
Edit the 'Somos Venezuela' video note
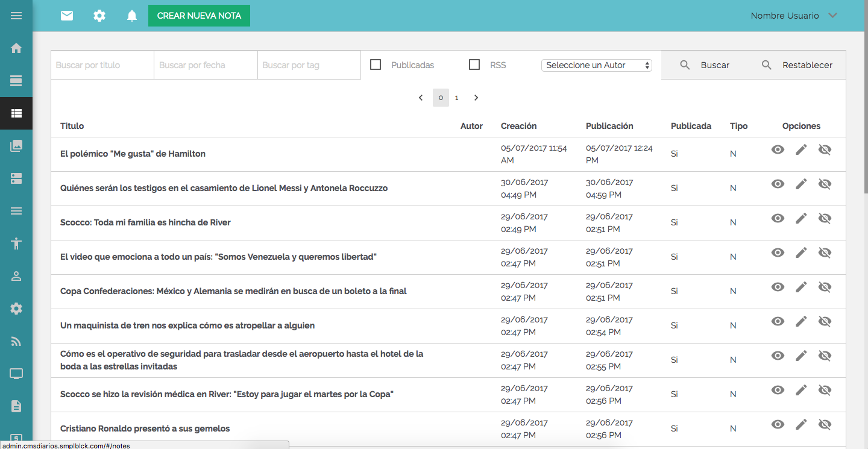pyautogui.click(x=801, y=253)
